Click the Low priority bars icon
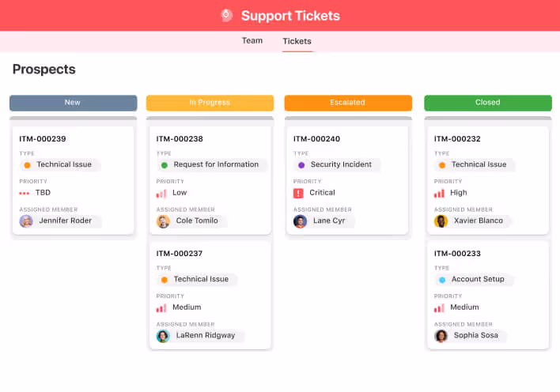The height and width of the screenshot is (392, 560). coord(161,193)
